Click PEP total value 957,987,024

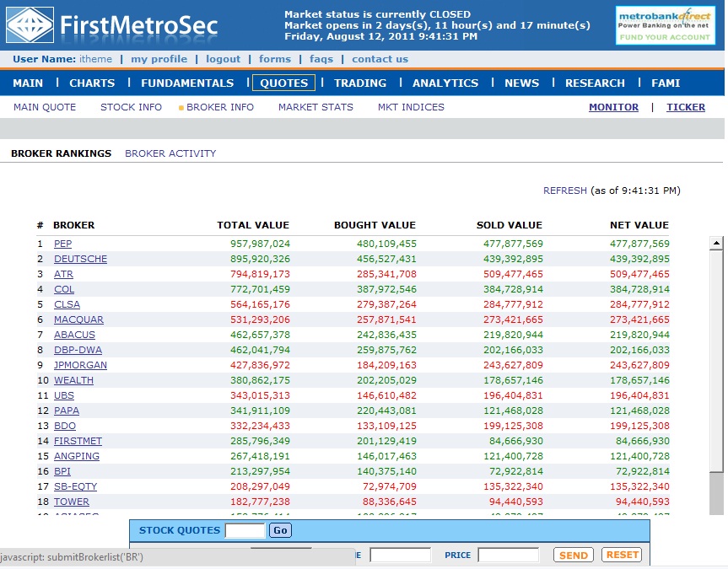coord(260,244)
